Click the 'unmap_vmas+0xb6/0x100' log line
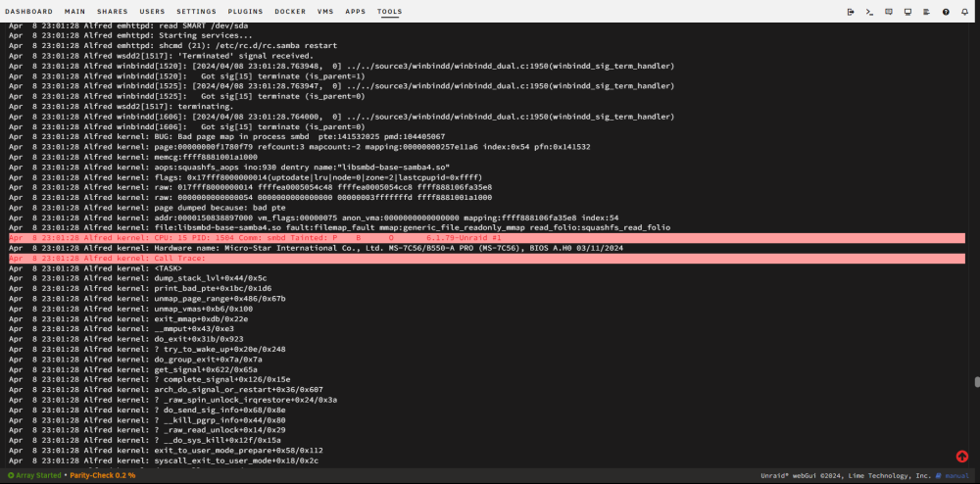The height and width of the screenshot is (484, 980). click(x=130, y=310)
